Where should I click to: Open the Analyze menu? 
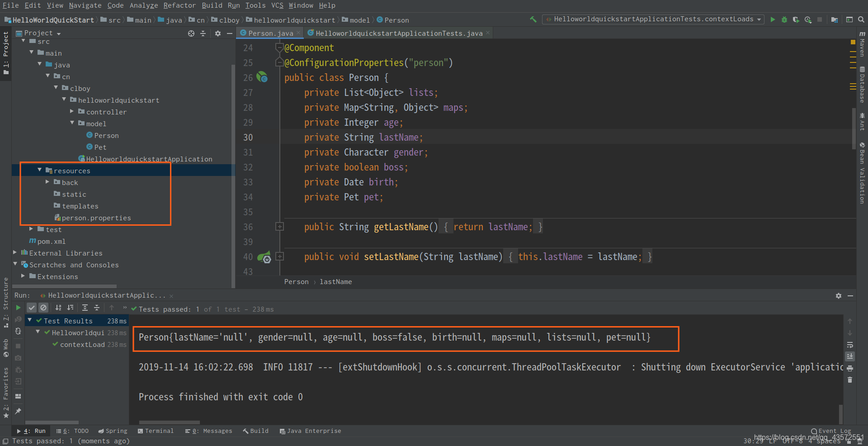pyautogui.click(x=144, y=5)
